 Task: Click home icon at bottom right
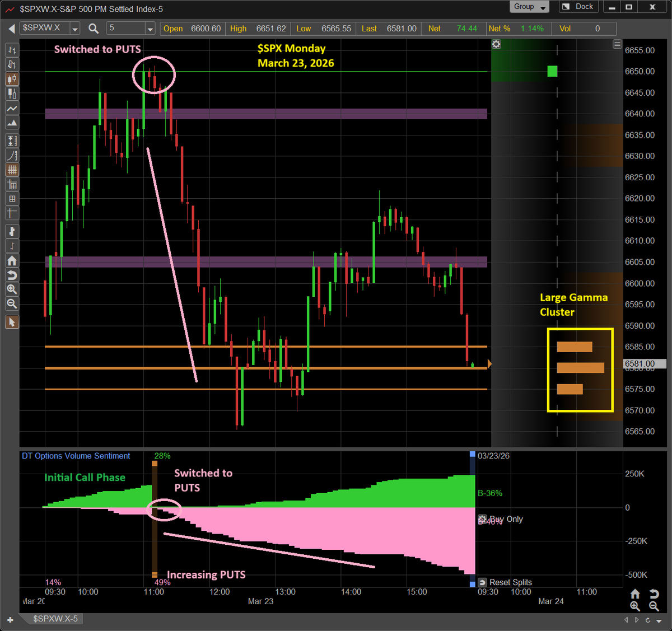click(x=635, y=594)
